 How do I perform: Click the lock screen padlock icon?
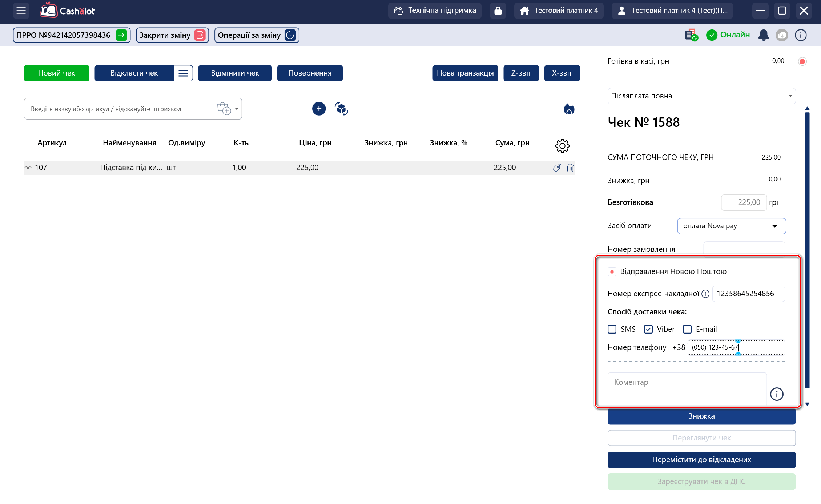pyautogui.click(x=498, y=11)
